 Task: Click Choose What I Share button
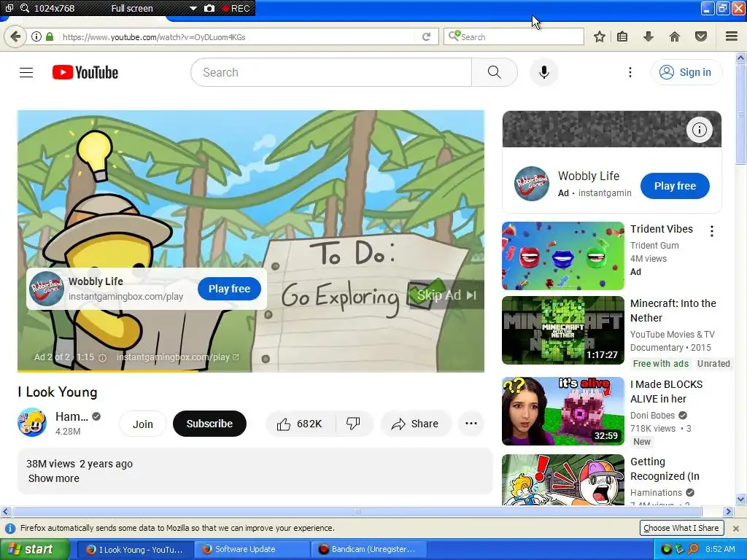681,528
